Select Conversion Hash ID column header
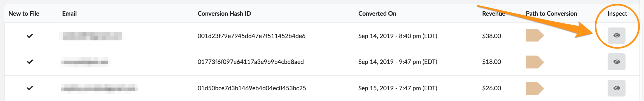The height and width of the screenshot is (101, 644). coord(224,13)
